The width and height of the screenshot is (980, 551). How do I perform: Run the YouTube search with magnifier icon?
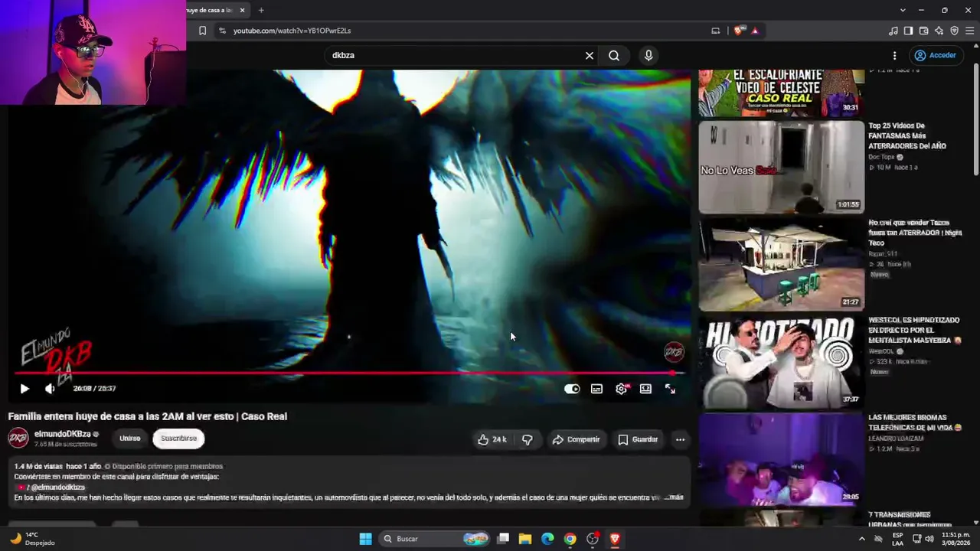[x=614, y=55]
